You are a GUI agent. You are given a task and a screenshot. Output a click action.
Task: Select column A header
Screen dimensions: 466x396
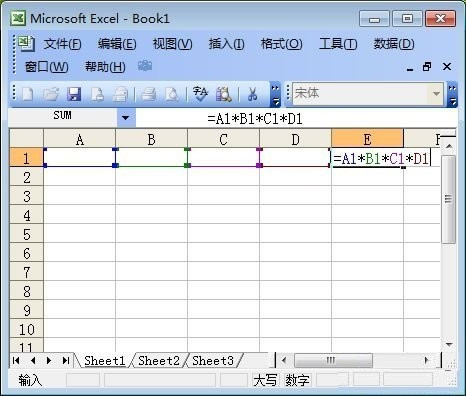click(x=79, y=139)
